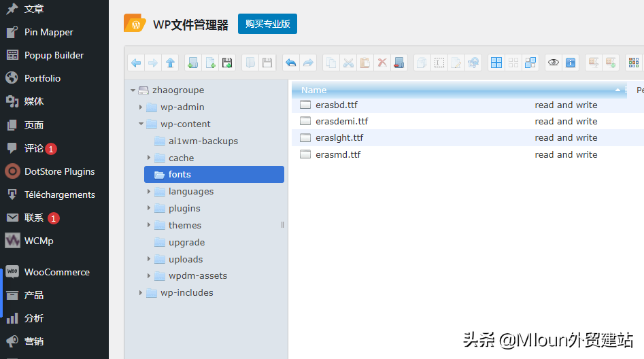Viewport: 644px width, 359px height.
Task: Sort files by the Name column header
Action: [459, 90]
